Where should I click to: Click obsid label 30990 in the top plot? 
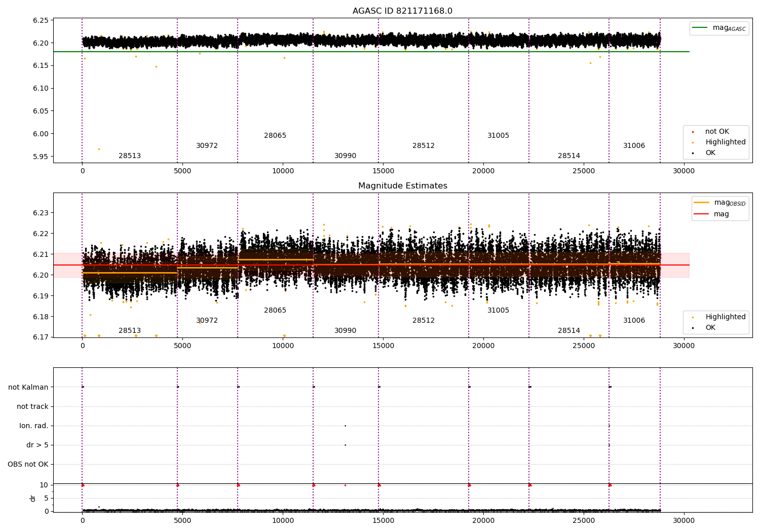click(x=345, y=156)
